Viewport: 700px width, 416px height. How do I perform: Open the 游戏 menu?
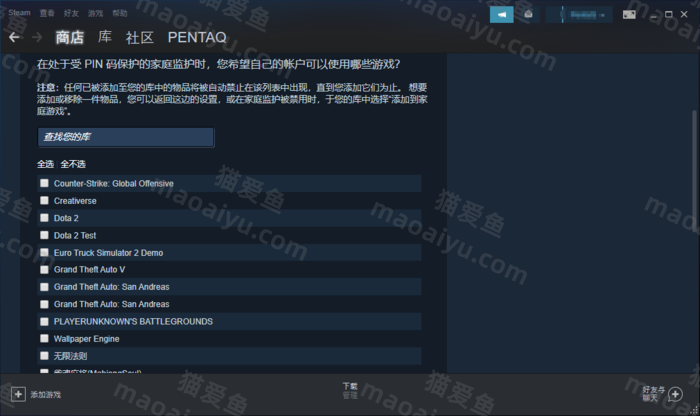[95, 13]
